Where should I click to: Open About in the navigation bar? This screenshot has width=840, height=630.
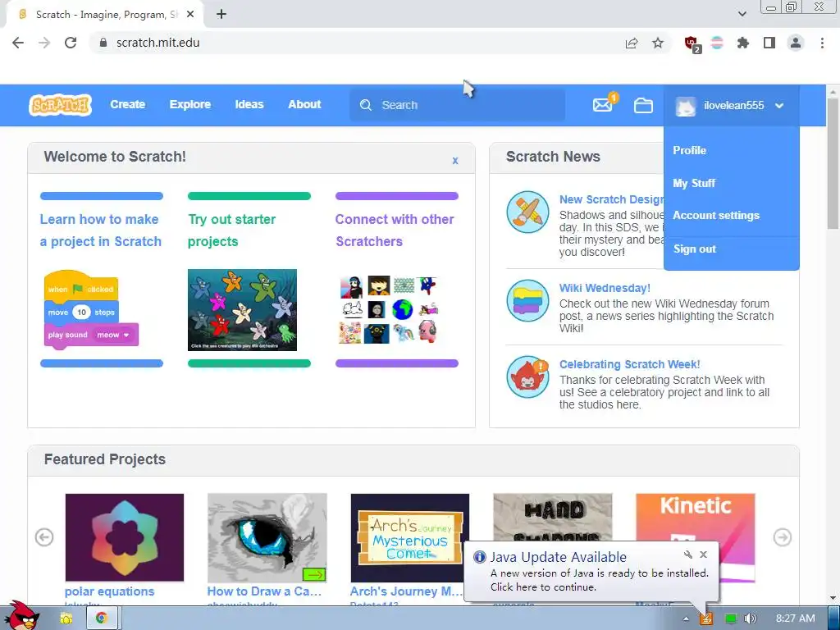click(x=304, y=104)
